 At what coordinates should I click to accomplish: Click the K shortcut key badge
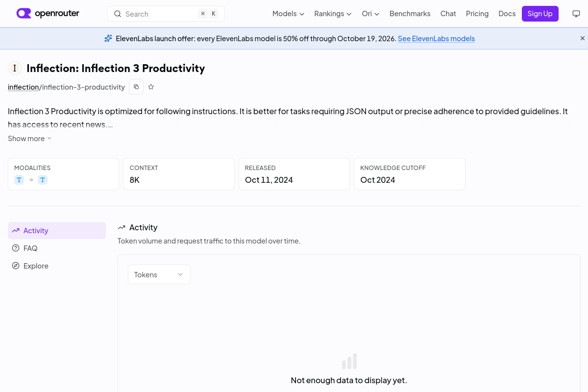214,14
